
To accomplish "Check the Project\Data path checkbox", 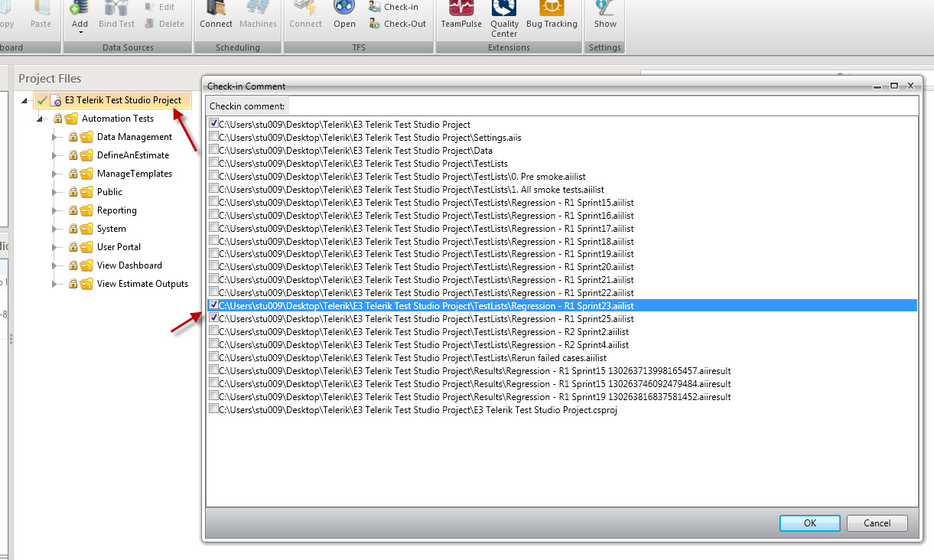I will 213,149.
